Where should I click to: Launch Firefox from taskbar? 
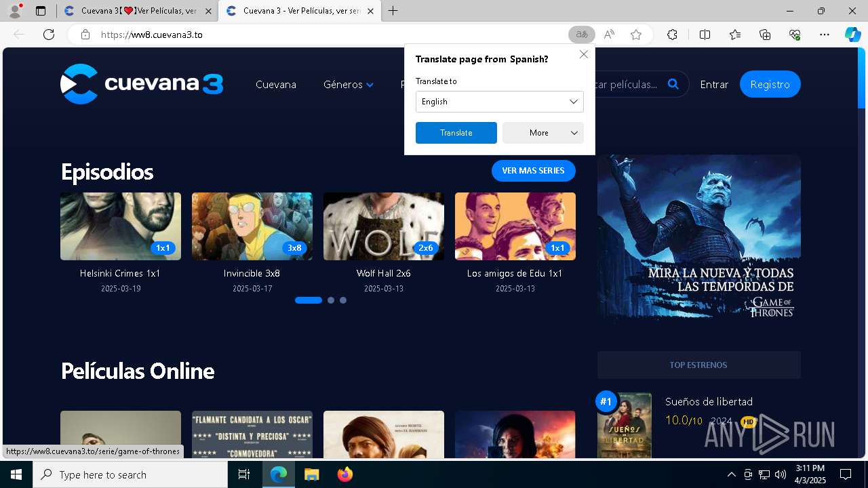pyautogui.click(x=344, y=474)
